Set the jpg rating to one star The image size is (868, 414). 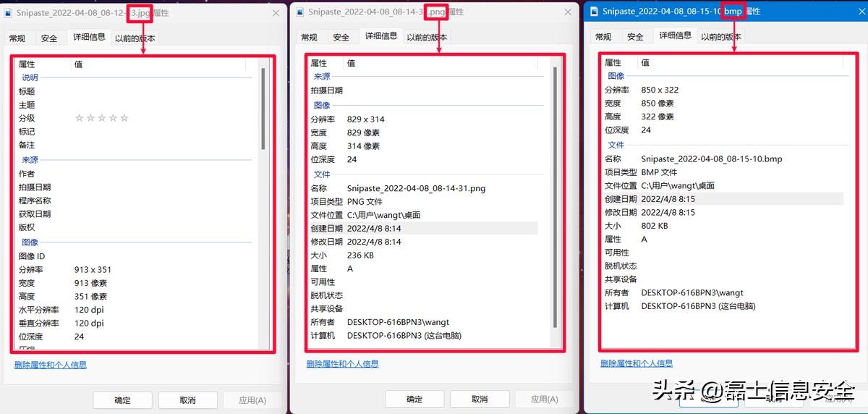80,118
